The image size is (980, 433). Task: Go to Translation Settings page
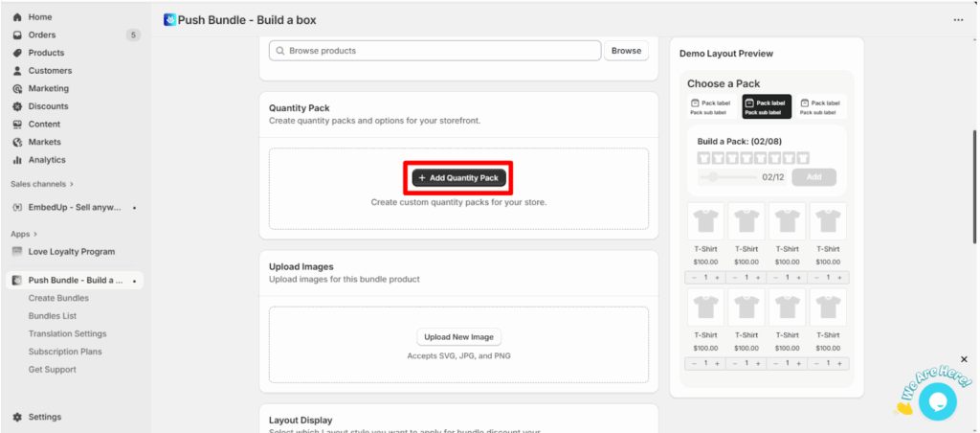pyautogui.click(x=67, y=333)
